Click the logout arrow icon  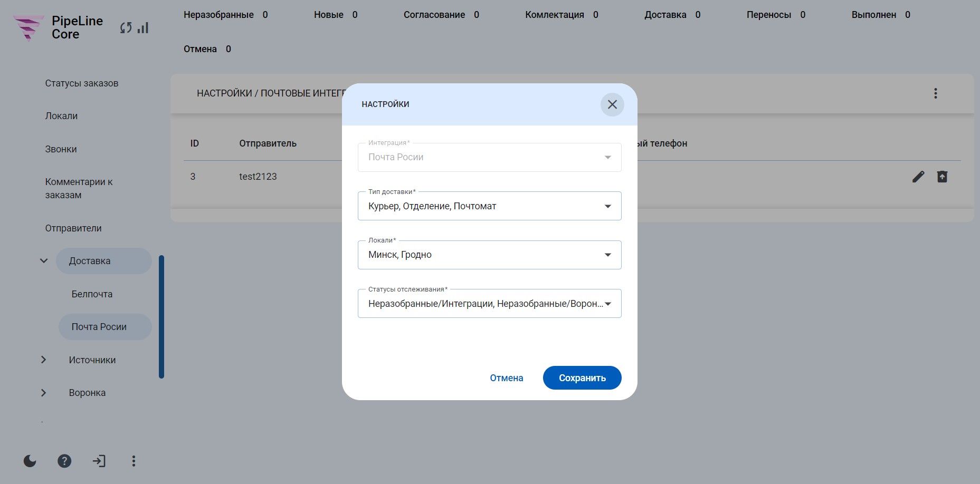[x=99, y=461]
